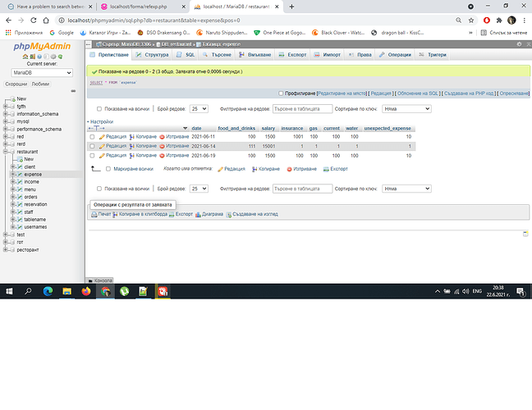532x410 pixels.
Task: Open lower Сортиране по ключ dropdown
Action: tap(406, 189)
